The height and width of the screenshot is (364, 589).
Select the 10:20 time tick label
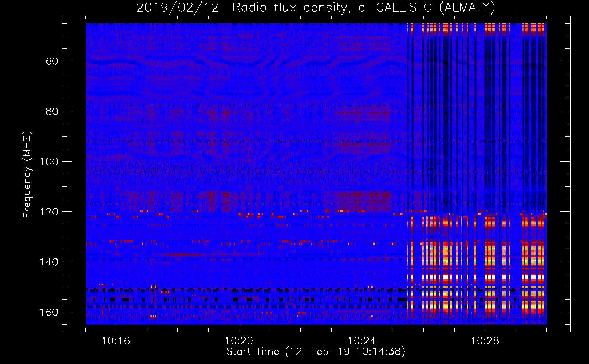(x=239, y=341)
